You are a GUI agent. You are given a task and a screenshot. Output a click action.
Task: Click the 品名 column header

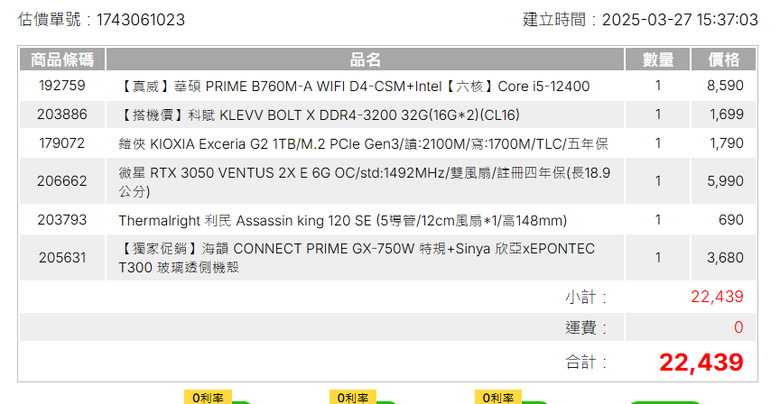pyautogui.click(x=365, y=60)
